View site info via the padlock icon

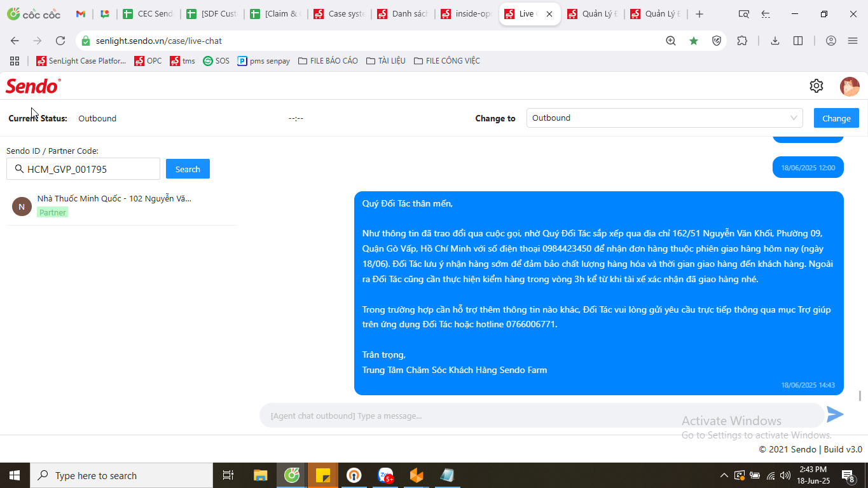coord(86,41)
